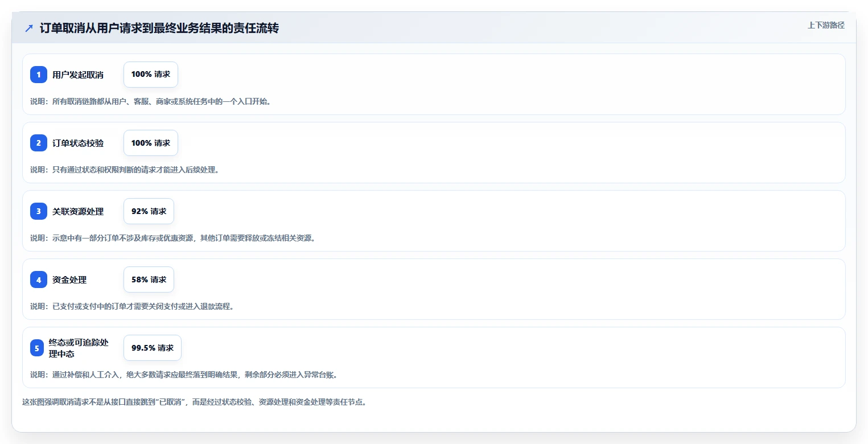Select the 用户发起取消 step title
The width and height of the screenshot is (868, 444).
coord(78,75)
